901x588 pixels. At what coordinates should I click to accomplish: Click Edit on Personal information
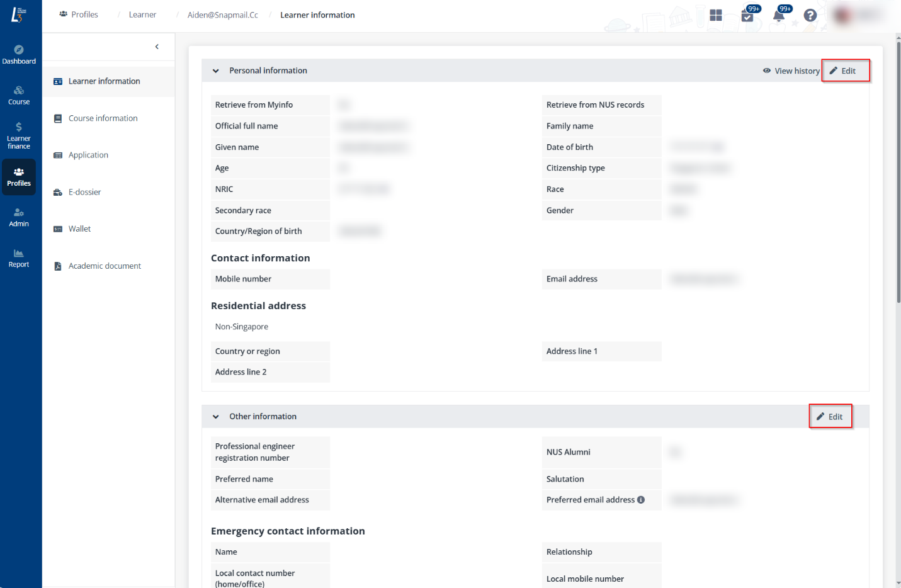(846, 71)
